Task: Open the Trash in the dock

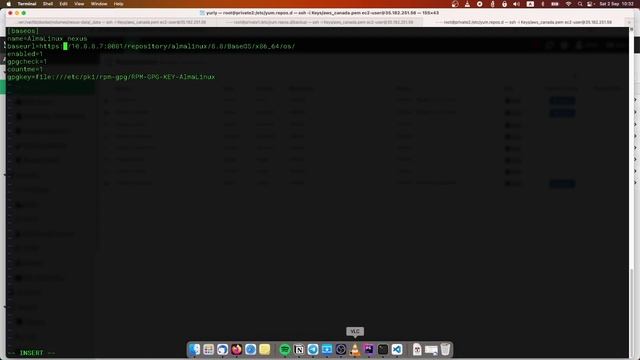Action: (x=445, y=349)
